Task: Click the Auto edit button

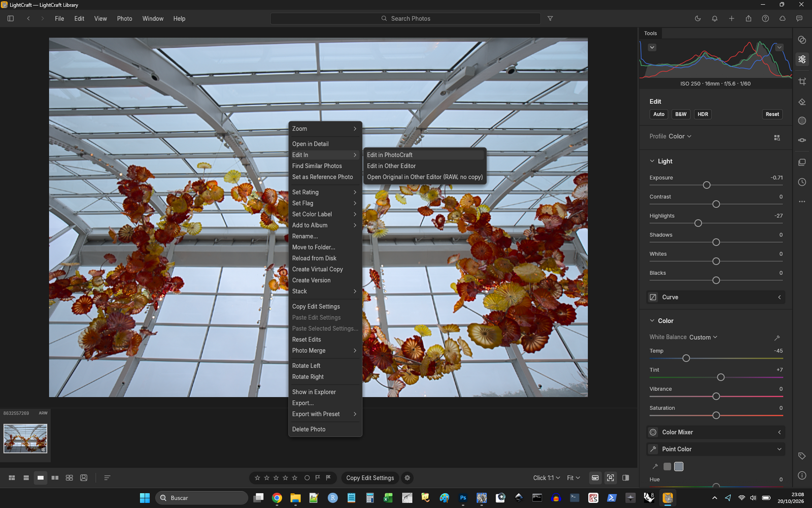Action: [659, 114]
